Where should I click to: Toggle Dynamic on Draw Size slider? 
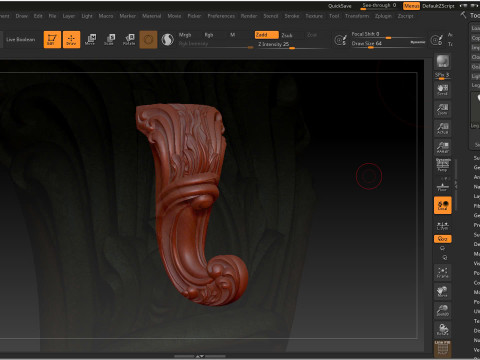point(418,42)
